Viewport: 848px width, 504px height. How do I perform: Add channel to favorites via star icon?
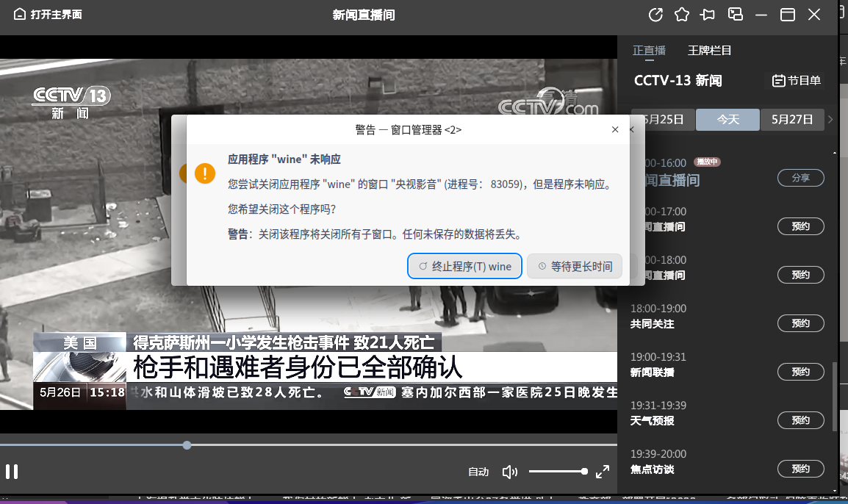pyautogui.click(x=682, y=14)
